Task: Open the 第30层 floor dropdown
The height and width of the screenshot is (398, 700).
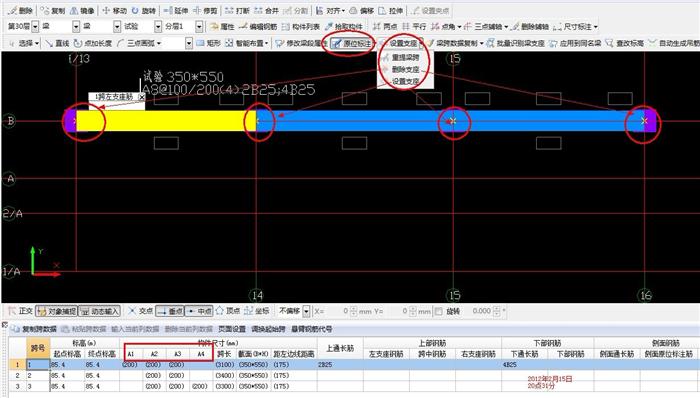Action: 35,27
